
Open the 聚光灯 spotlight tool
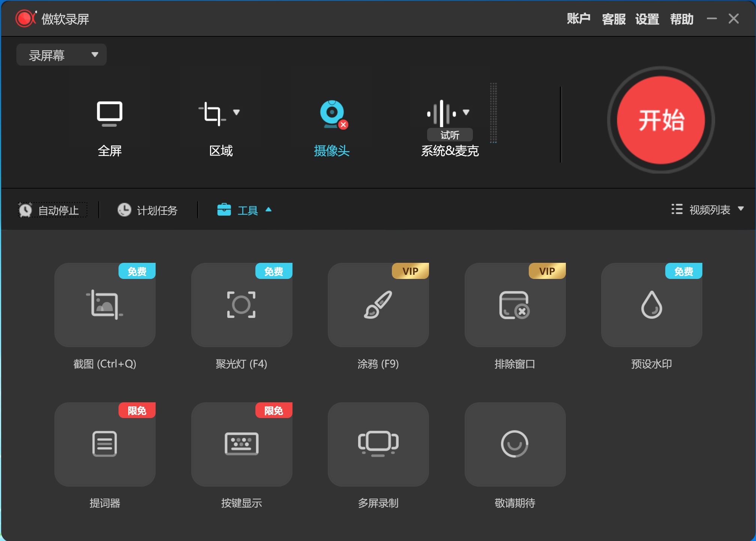241,305
